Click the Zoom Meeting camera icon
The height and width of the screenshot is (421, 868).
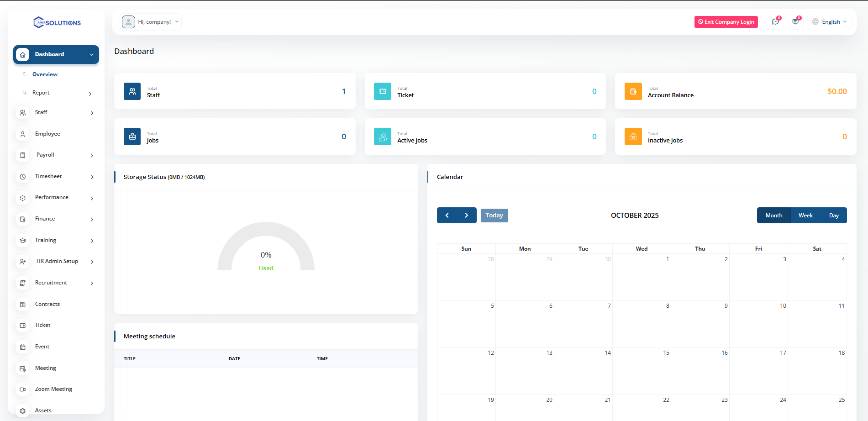coord(23,389)
